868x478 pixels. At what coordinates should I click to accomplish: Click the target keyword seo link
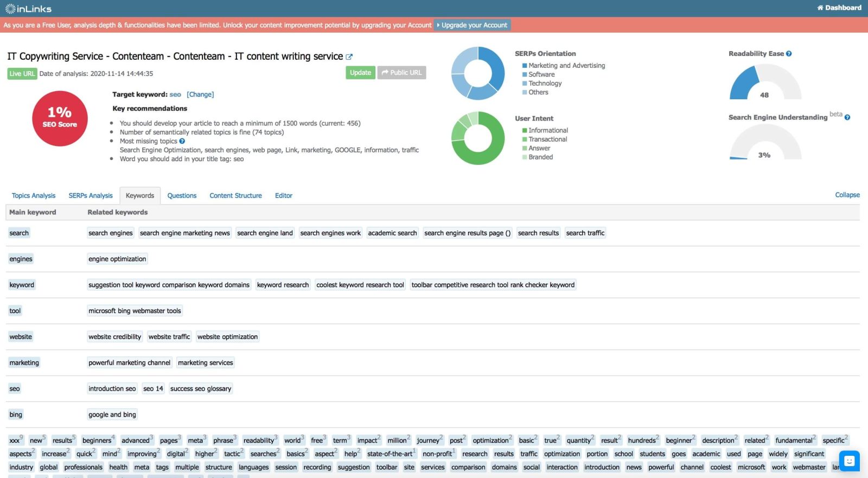[x=175, y=94]
